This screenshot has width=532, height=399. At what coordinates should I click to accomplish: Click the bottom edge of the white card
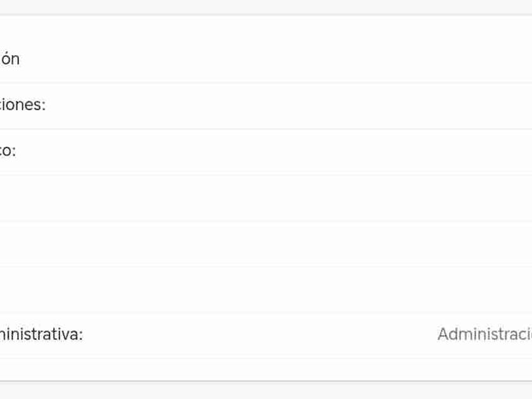pos(266,381)
